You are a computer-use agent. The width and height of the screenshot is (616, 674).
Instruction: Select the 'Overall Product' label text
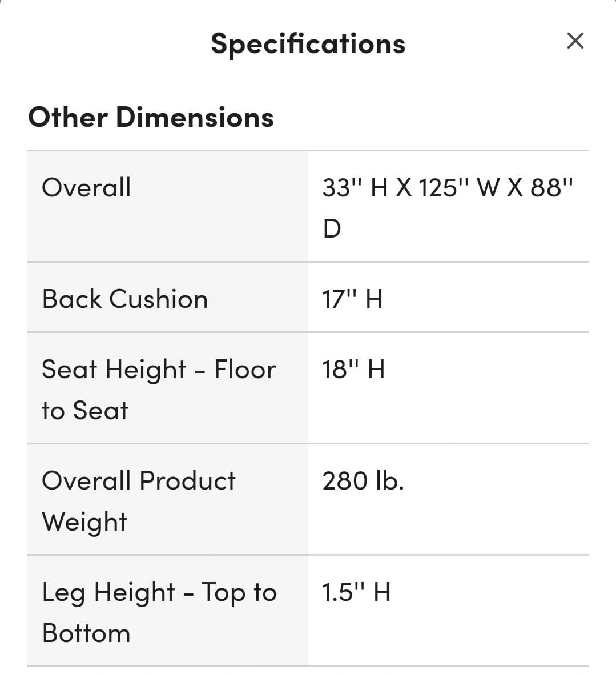(138, 481)
